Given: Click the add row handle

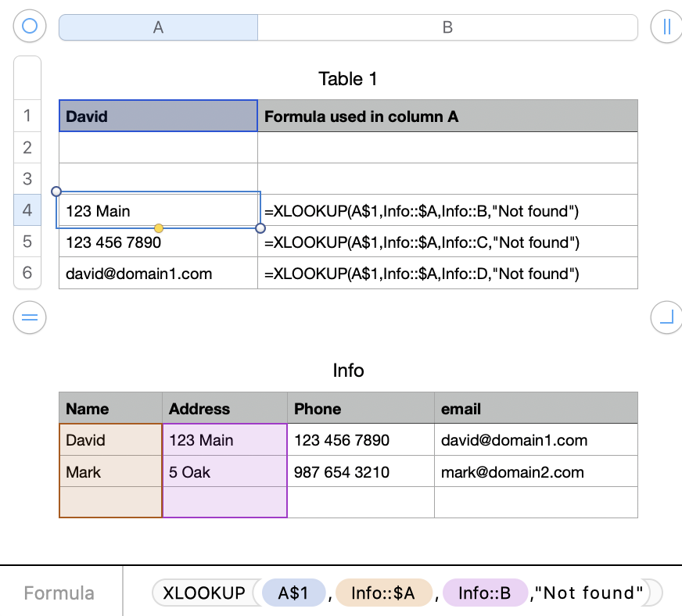Looking at the screenshot, I should (30, 317).
